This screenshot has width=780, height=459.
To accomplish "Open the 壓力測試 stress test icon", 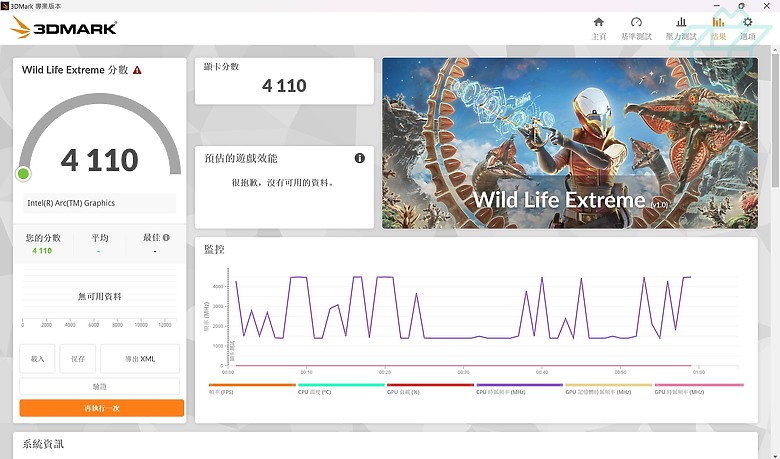I will 681,22.
